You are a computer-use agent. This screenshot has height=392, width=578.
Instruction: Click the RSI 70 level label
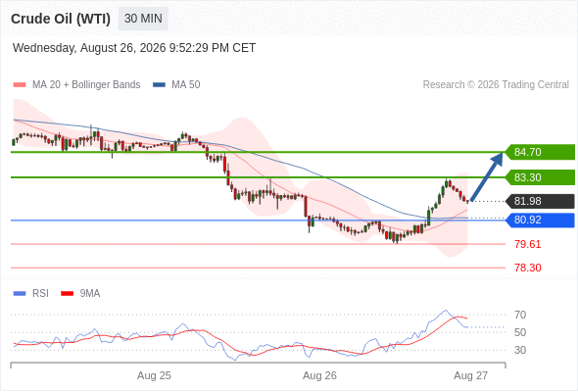[x=520, y=315]
